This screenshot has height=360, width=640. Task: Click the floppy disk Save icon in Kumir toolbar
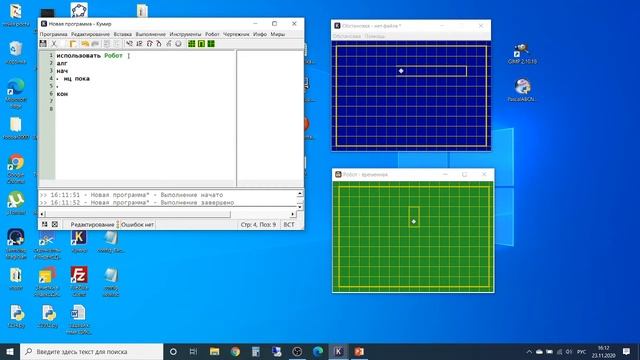click(43, 44)
